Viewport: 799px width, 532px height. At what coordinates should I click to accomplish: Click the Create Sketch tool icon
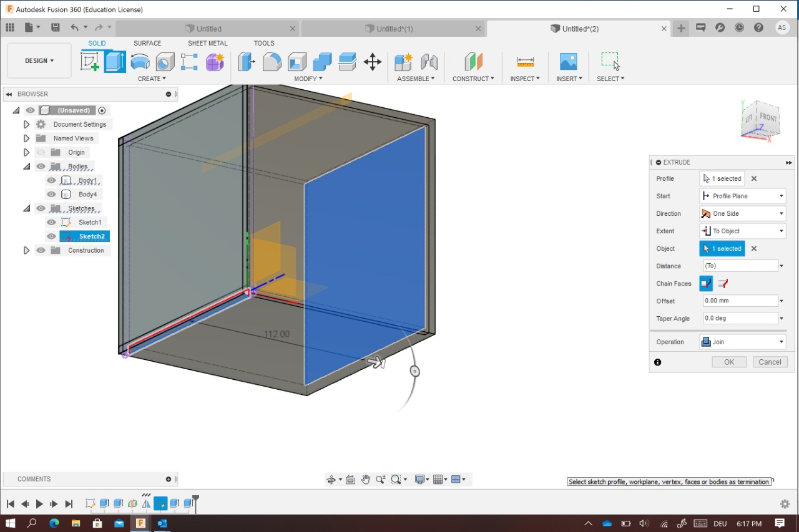click(90, 62)
